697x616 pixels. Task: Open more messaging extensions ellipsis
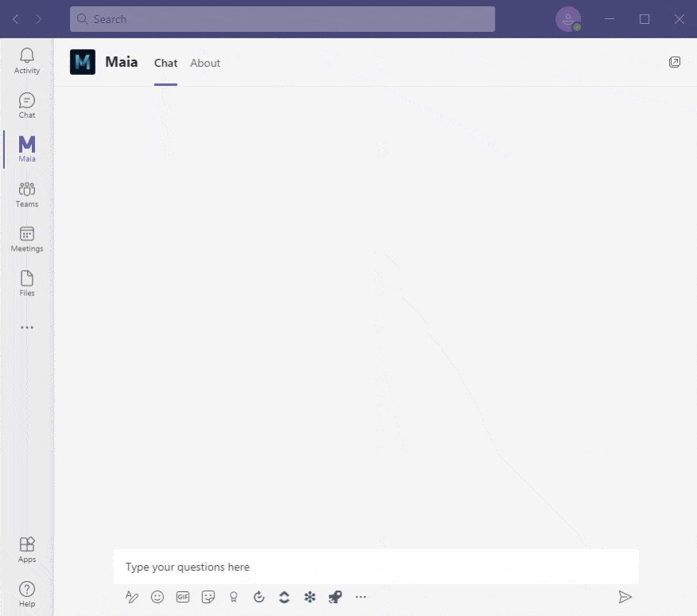tap(360, 597)
